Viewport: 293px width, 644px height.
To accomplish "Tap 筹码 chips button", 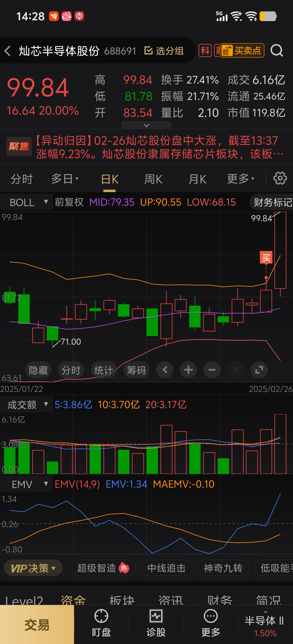I will coord(136,370).
